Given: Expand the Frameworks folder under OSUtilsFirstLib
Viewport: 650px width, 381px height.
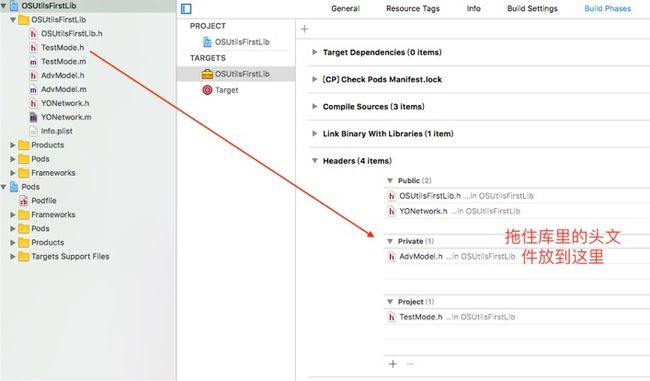Looking at the screenshot, I should (13, 173).
